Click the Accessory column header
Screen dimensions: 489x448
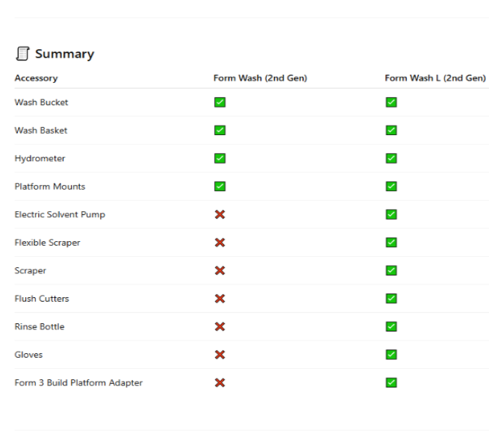[36, 78]
